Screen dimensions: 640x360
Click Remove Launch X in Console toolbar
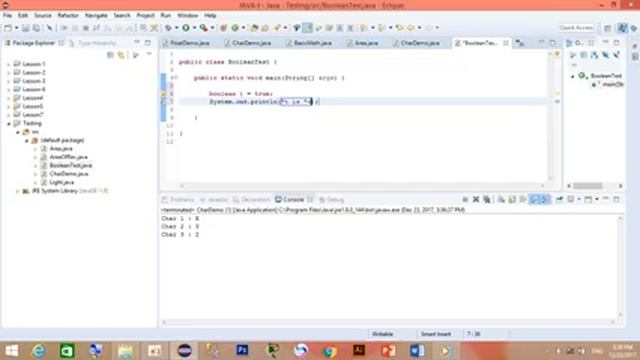(476, 200)
